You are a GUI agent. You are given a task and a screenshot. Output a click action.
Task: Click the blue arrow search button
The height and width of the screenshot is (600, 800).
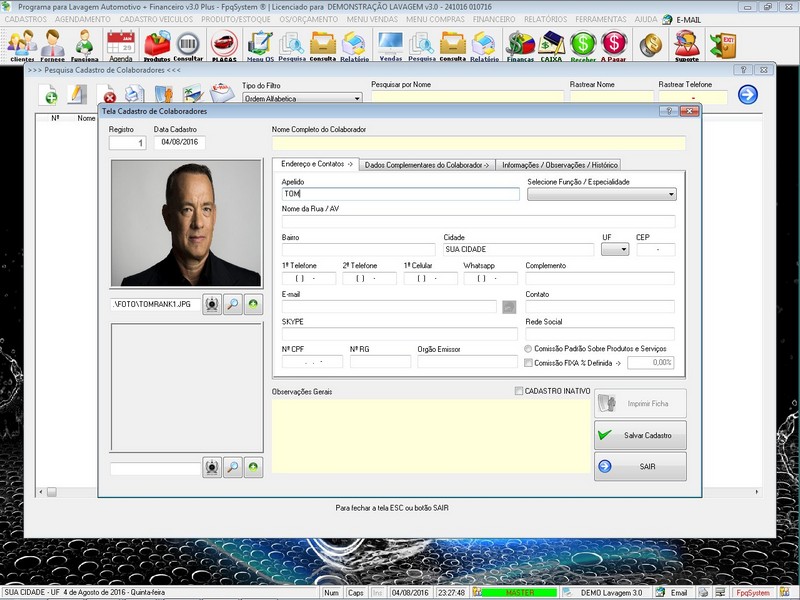pos(747,94)
